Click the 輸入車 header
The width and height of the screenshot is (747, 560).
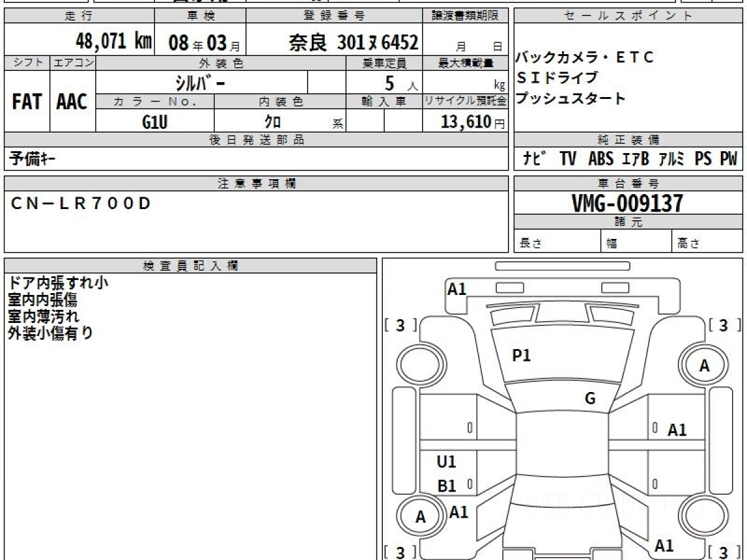pyautogui.click(x=384, y=101)
